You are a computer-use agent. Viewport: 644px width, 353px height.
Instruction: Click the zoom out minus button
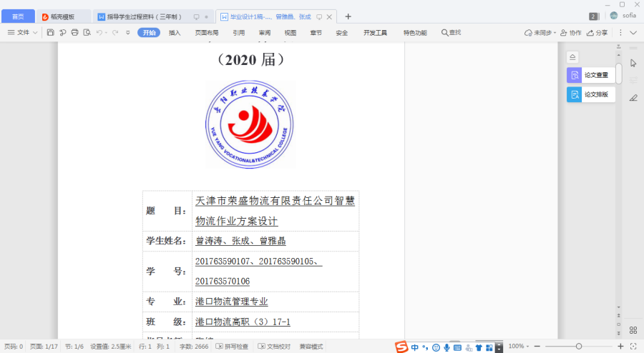click(537, 347)
